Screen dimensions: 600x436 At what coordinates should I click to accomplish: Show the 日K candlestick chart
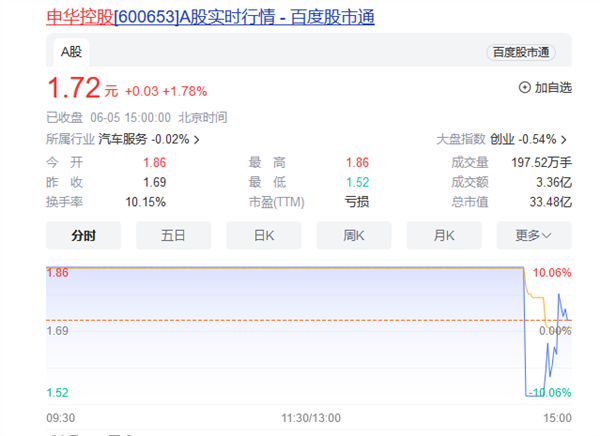tap(263, 235)
